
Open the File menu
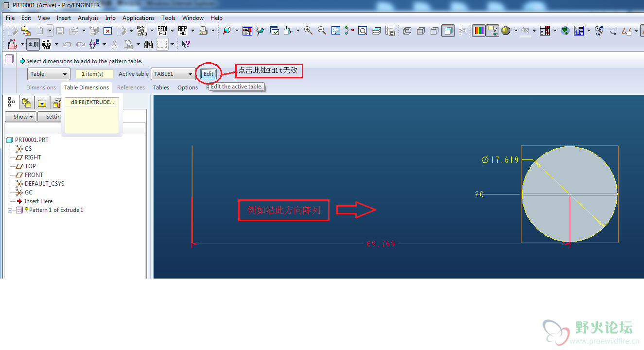pyautogui.click(x=10, y=18)
